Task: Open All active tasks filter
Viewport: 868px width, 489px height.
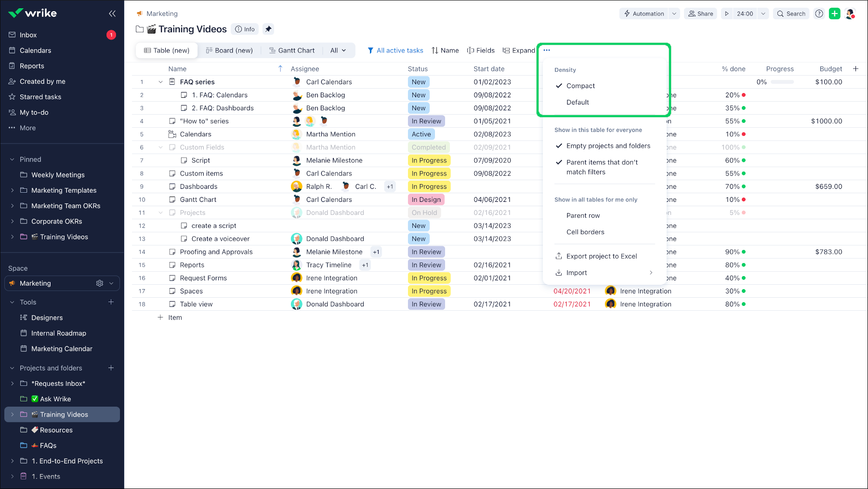Action: (x=395, y=50)
